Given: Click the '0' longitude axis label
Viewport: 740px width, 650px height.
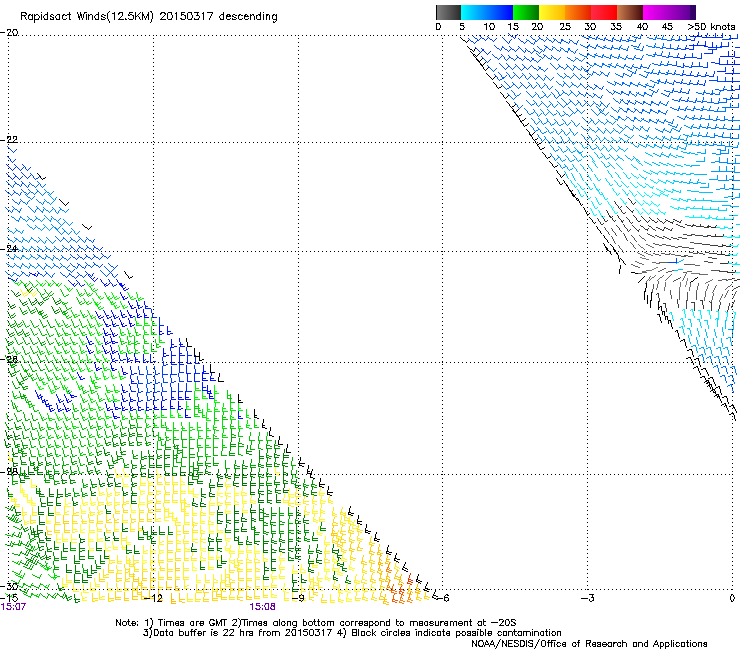Looking at the screenshot, I should tap(732, 598).
